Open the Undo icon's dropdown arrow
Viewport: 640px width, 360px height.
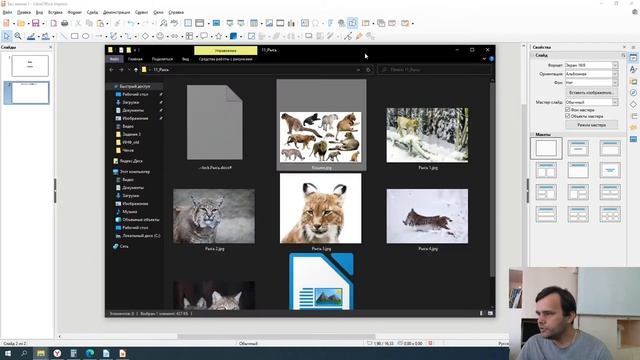138,24
